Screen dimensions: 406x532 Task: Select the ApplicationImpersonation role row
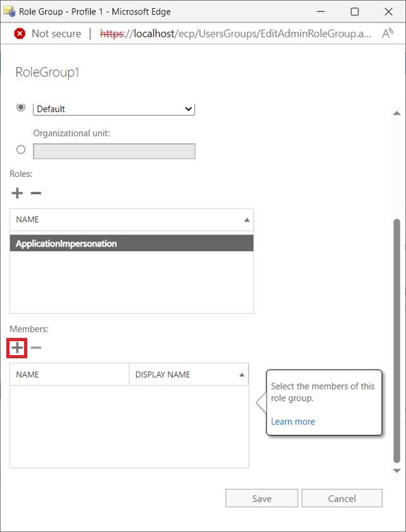[132, 243]
